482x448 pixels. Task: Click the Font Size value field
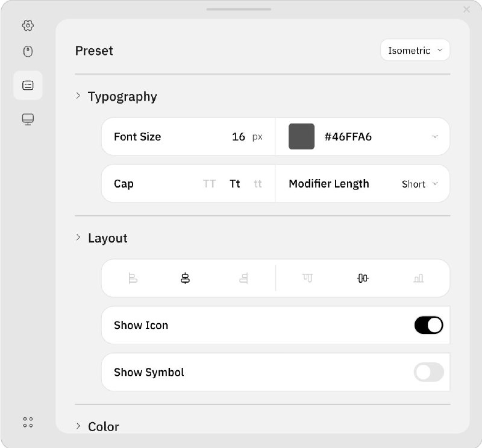pyautogui.click(x=238, y=137)
